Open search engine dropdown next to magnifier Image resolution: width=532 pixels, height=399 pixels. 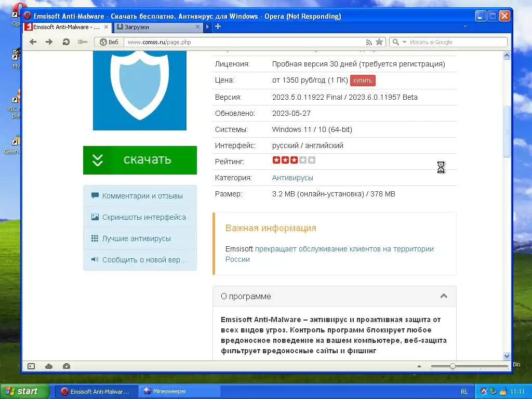pos(404,42)
